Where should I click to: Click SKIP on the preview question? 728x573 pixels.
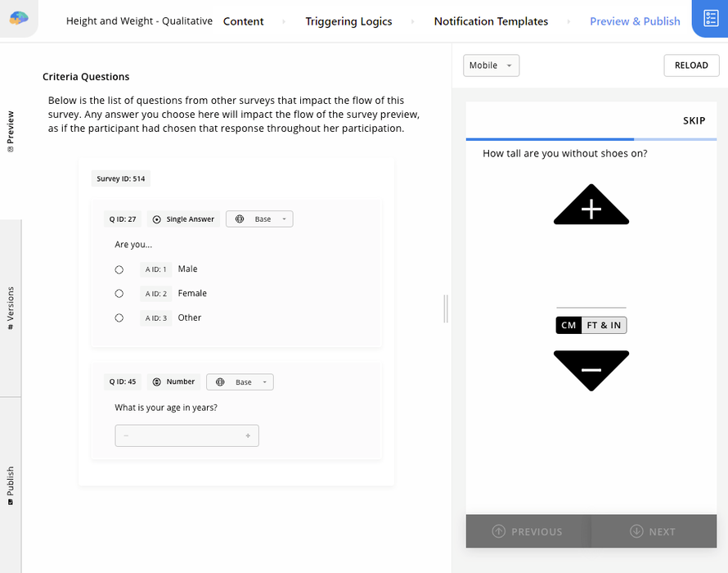[x=694, y=120]
